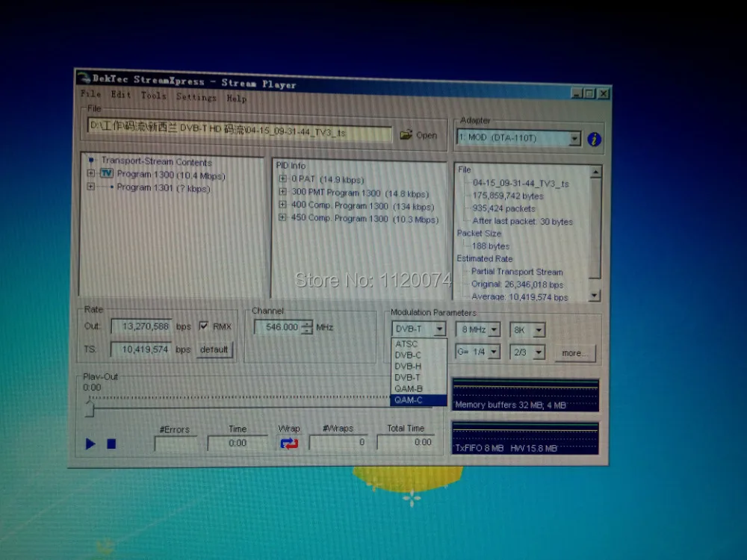Viewport: 747px width, 560px height.
Task: Open the Adapter MOD (DTA-110T) dropdown
Action: [575, 139]
